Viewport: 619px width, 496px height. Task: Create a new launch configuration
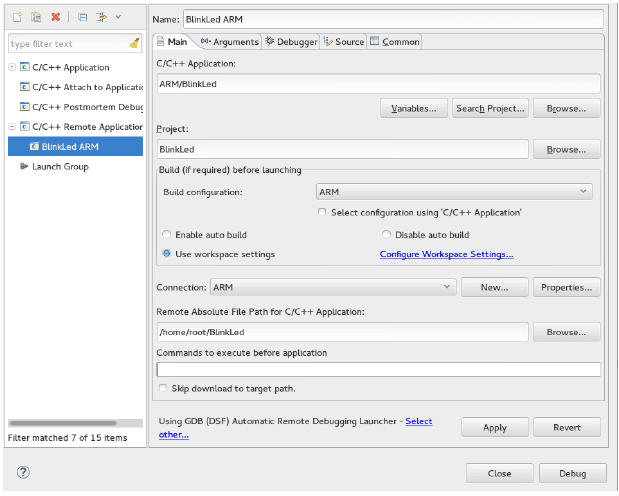coord(17,17)
